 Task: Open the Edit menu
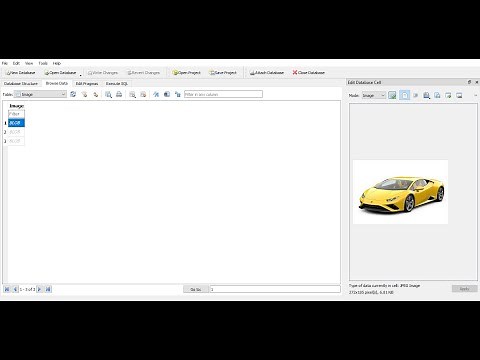16,63
